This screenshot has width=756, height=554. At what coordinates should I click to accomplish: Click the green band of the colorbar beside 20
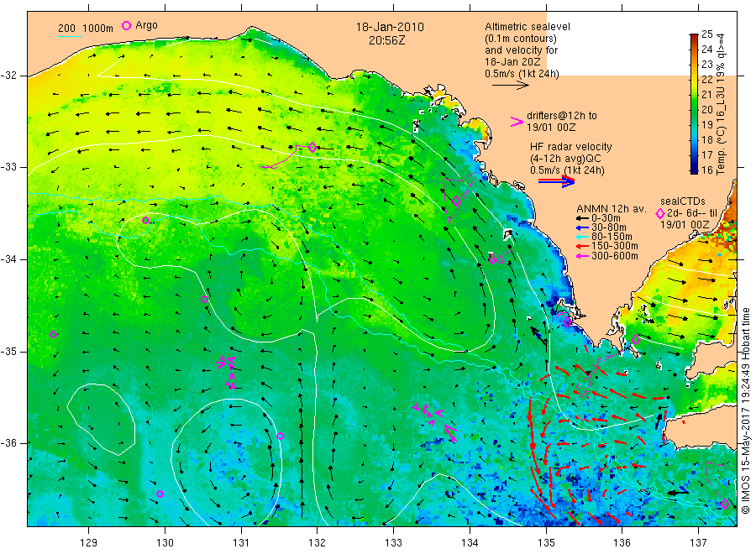click(694, 109)
